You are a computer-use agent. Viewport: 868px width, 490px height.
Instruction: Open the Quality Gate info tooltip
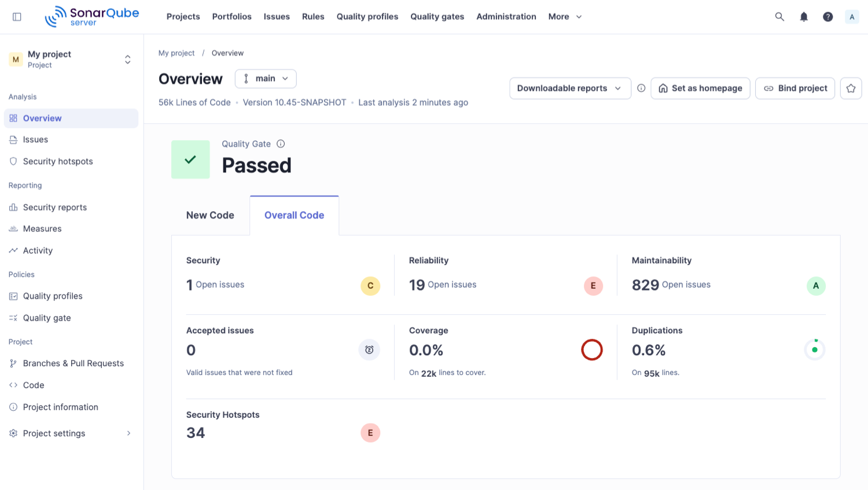tap(281, 143)
